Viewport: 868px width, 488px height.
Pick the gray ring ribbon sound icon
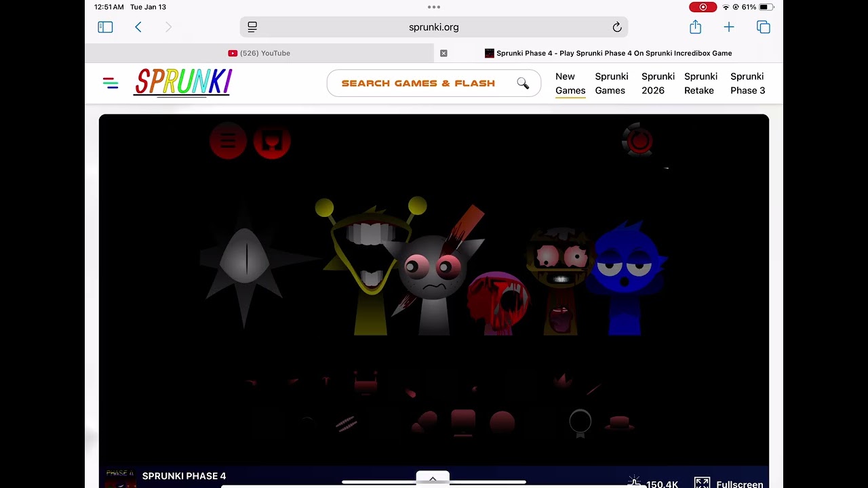[580, 423]
